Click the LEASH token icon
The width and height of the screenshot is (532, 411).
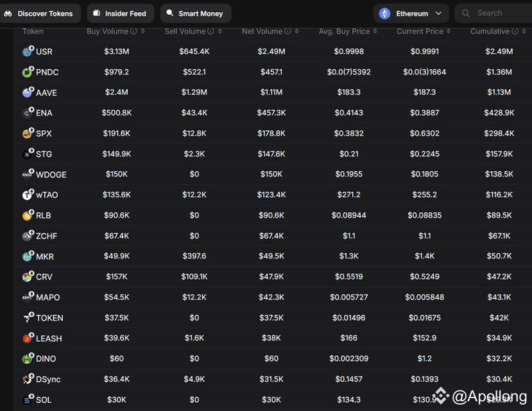pyautogui.click(x=28, y=338)
